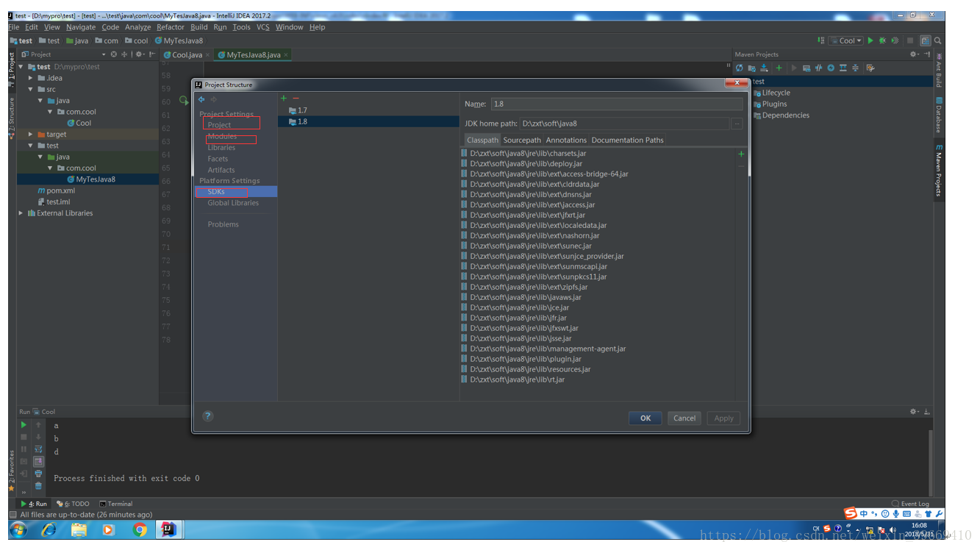980x550 pixels.
Task: Rerun Cool in Run panel
Action: (24, 425)
